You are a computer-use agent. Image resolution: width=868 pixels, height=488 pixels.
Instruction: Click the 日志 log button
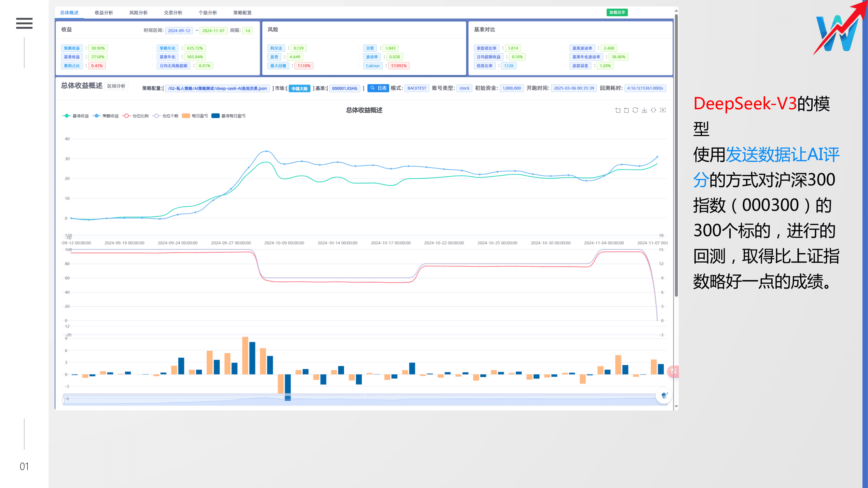[x=378, y=88]
